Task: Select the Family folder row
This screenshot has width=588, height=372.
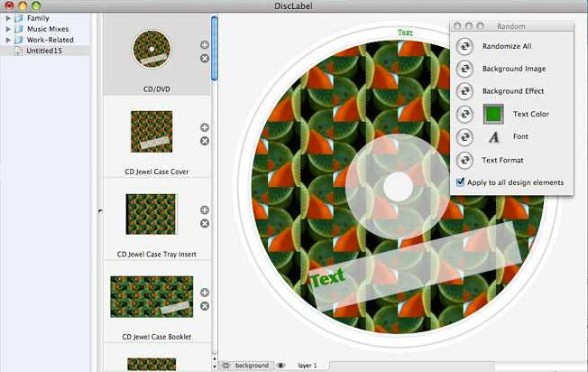Action: (x=45, y=18)
